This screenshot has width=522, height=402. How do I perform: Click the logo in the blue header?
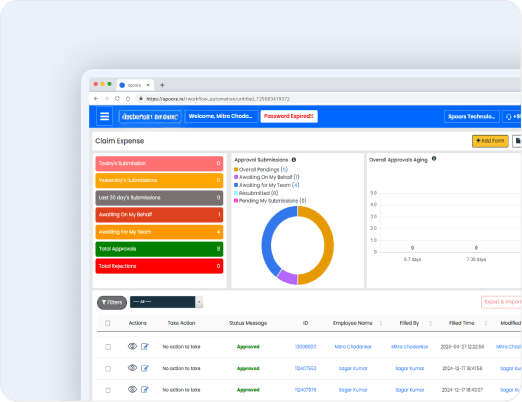(150, 117)
